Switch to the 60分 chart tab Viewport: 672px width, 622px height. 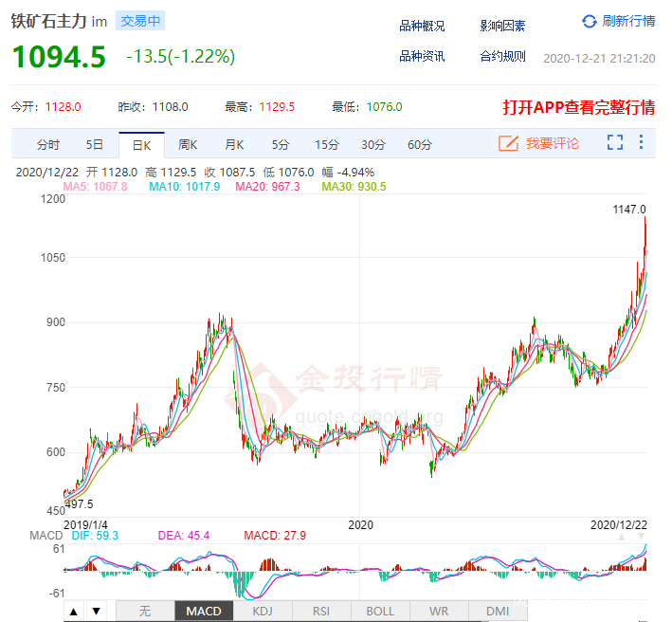[420, 145]
